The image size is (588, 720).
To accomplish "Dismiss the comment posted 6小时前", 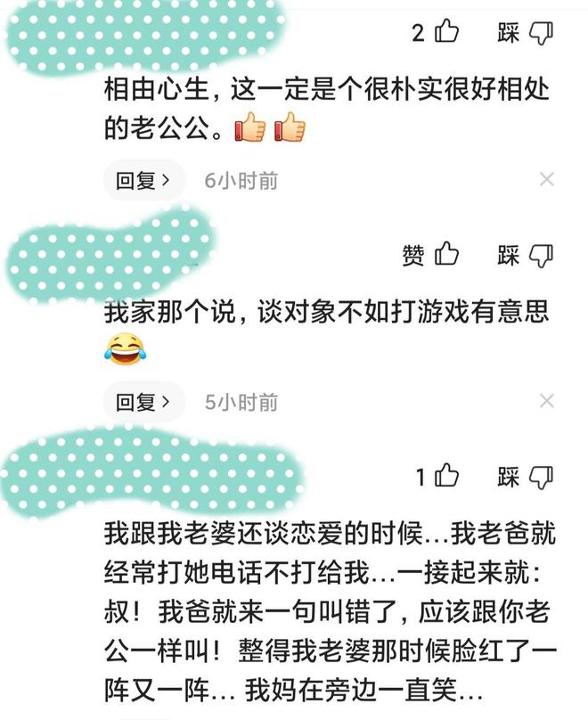I will pos(547,179).
